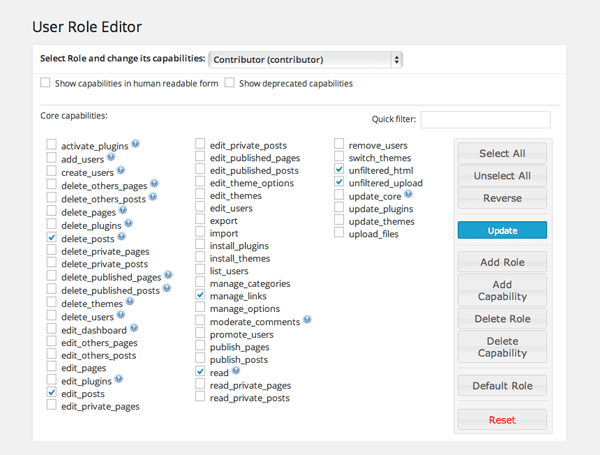Click help icon beside moderate_comments

(307, 320)
